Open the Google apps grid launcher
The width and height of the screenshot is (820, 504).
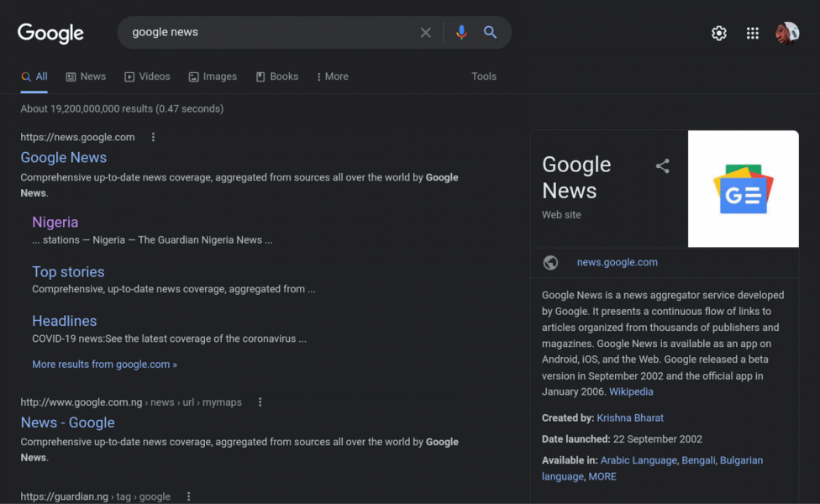[x=752, y=32]
